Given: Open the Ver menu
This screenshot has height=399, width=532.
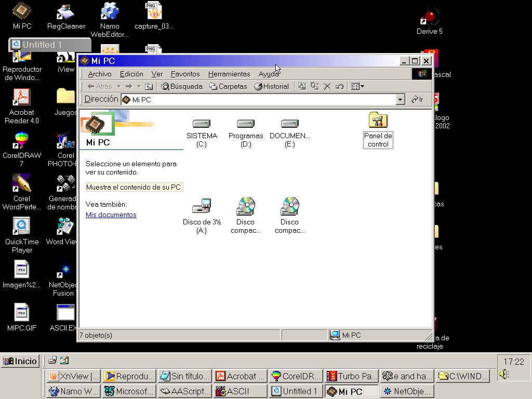Looking at the screenshot, I should (x=157, y=74).
